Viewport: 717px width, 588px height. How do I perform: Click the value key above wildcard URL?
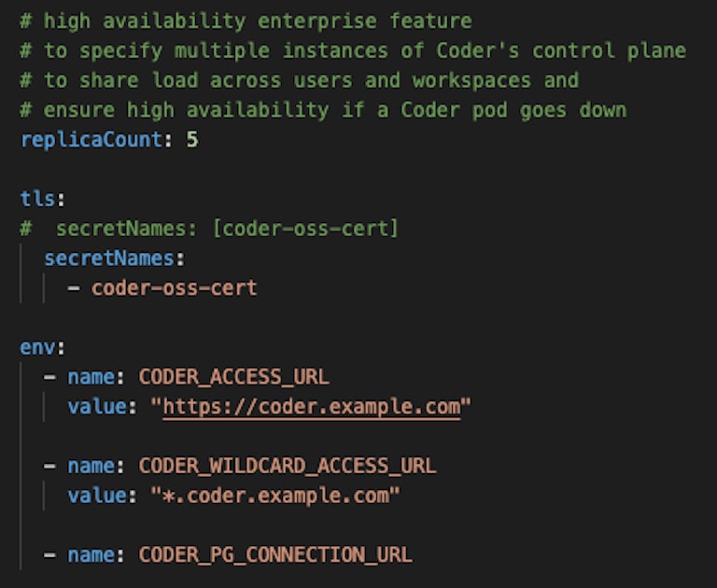tap(97, 496)
